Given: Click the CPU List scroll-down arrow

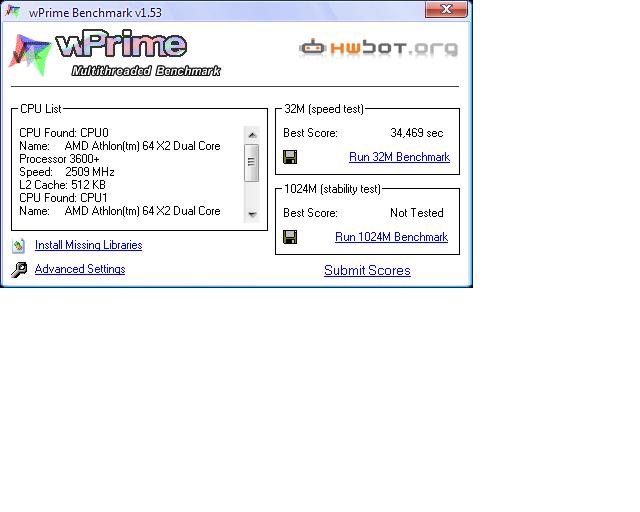Looking at the screenshot, I should point(252,214).
